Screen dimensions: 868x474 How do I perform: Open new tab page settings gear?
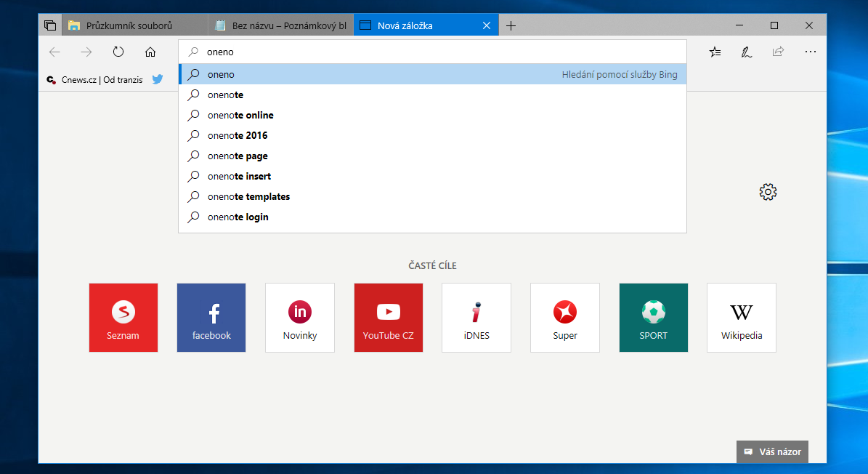click(768, 192)
